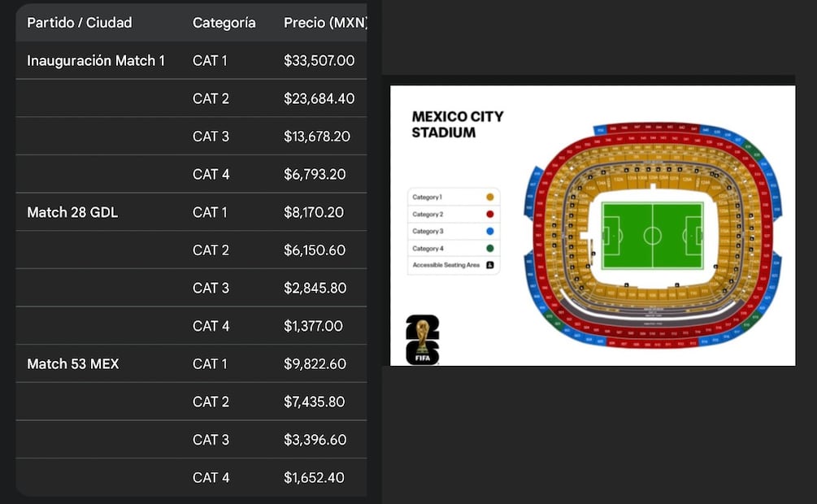Select the Partido / Ciudad column header

79,23
